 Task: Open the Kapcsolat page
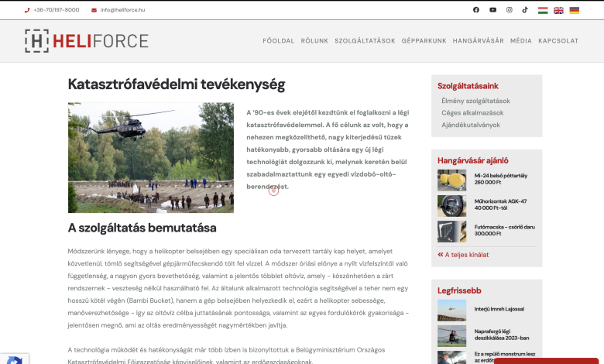558,41
